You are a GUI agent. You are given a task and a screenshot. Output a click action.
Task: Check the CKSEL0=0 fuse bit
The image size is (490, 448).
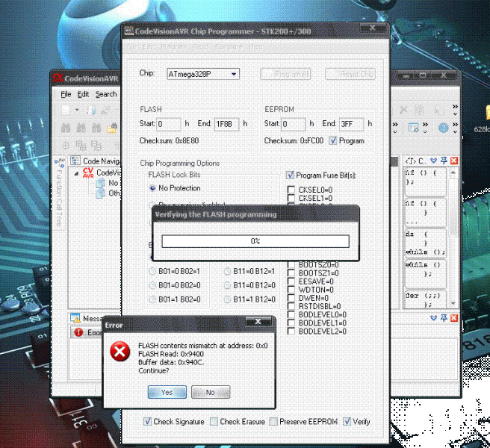click(291, 190)
